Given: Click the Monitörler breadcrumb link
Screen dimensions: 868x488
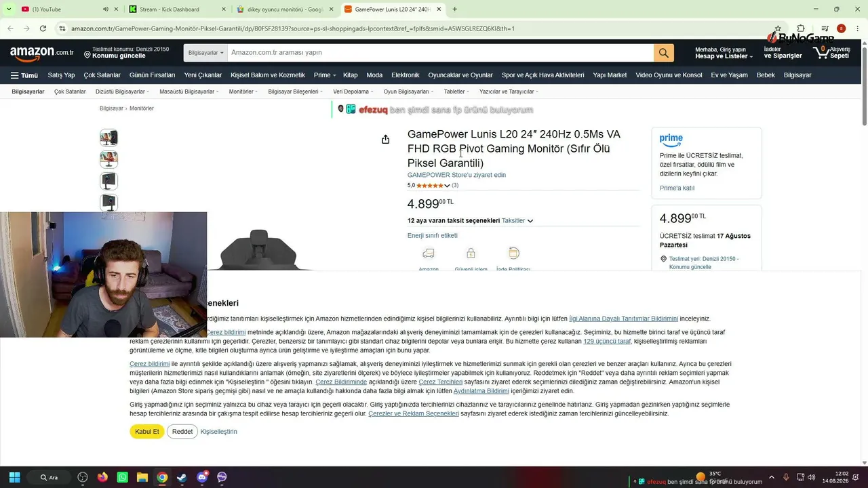Looking at the screenshot, I should (142, 108).
